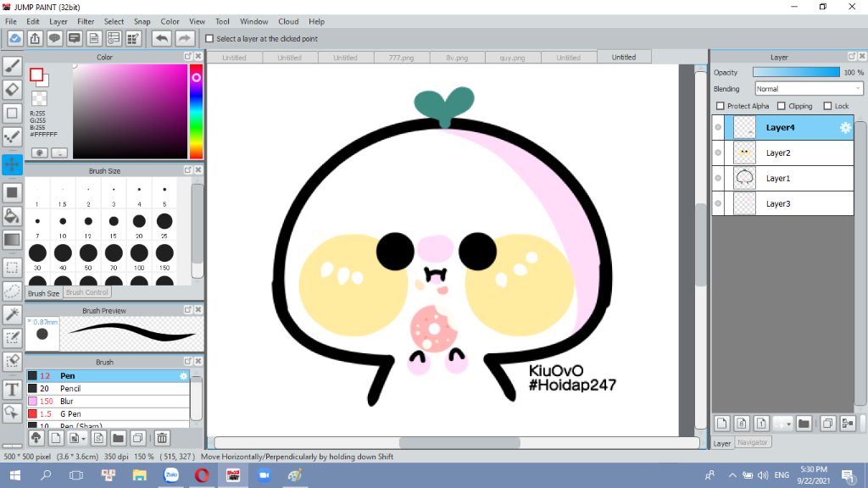Select the Blur brush in Brush list
Image resolution: width=868 pixels, height=488 pixels.
[108, 401]
